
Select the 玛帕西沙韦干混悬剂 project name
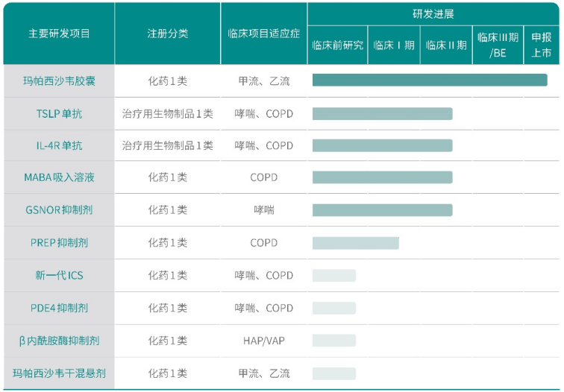pyautogui.click(x=59, y=373)
